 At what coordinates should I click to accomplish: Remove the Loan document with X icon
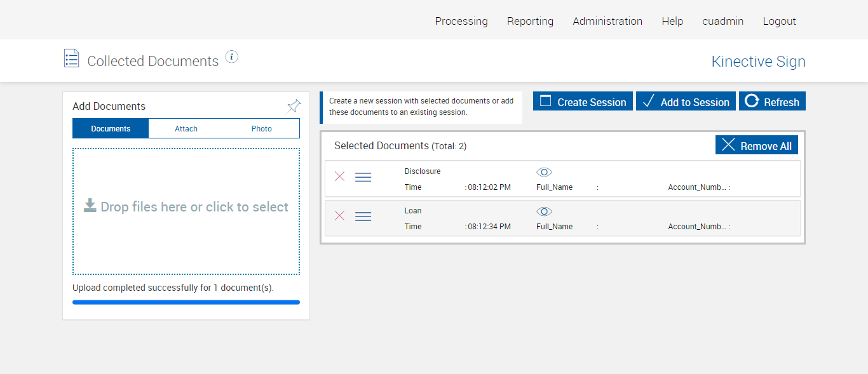[x=340, y=216]
